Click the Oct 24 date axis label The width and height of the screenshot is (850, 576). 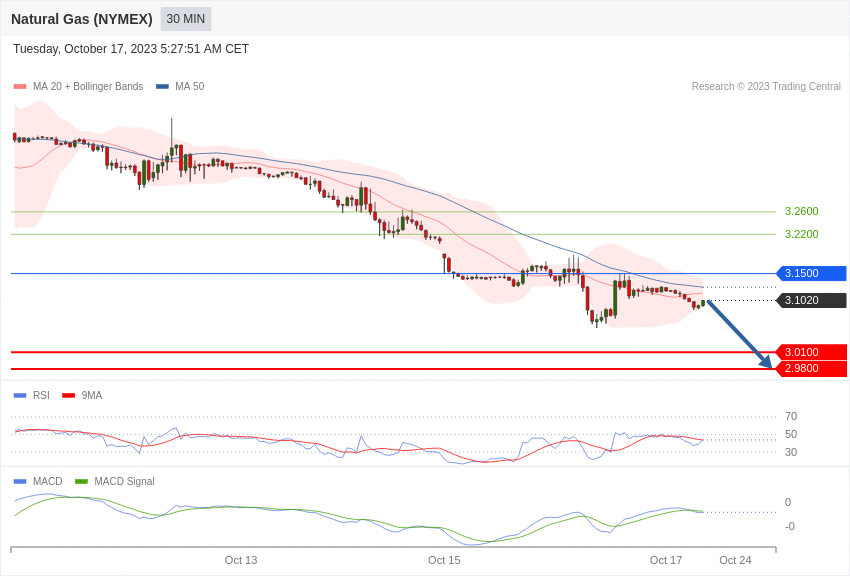pyautogui.click(x=735, y=560)
